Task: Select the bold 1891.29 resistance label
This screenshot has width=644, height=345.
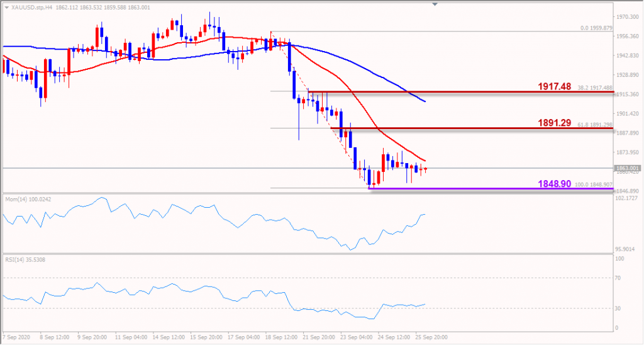Action: point(555,123)
